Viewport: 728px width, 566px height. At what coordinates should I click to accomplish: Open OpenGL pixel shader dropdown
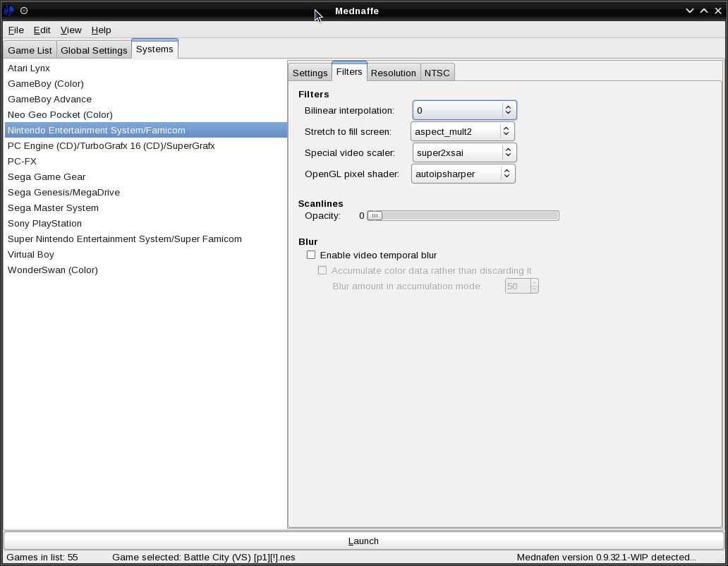[463, 174]
